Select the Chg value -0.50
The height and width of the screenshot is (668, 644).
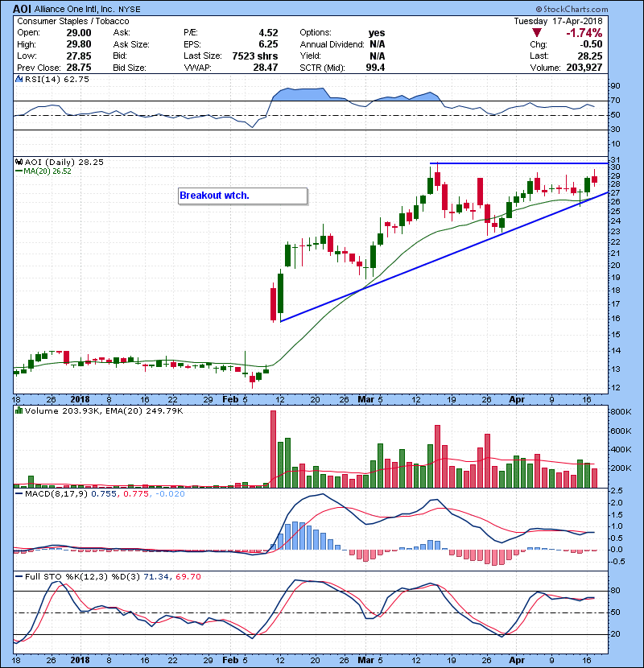pos(591,44)
